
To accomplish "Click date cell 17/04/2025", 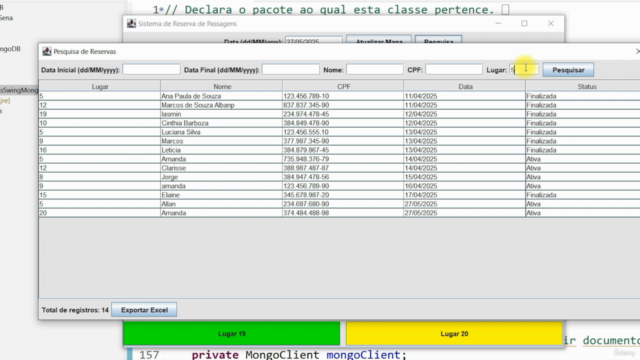I will (x=464, y=195).
